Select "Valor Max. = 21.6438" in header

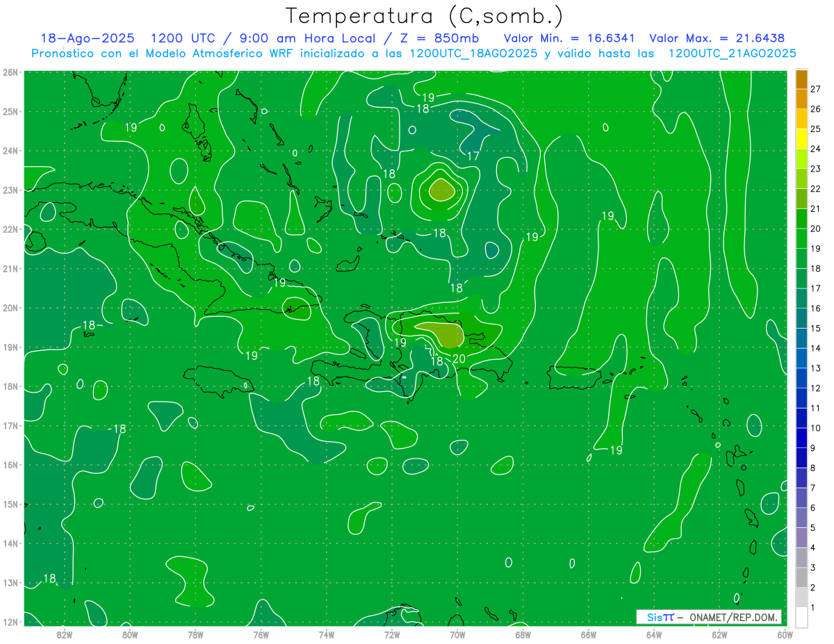pyautogui.click(x=717, y=38)
